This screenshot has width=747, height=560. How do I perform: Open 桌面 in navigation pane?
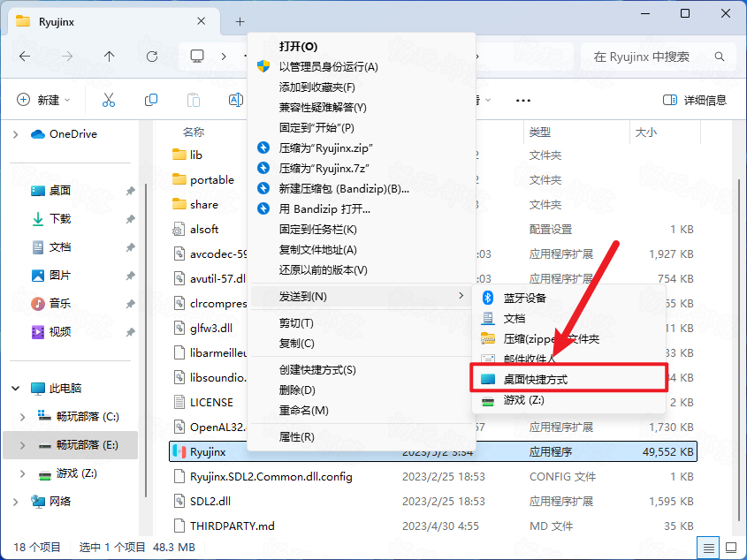click(x=59, y=191)
